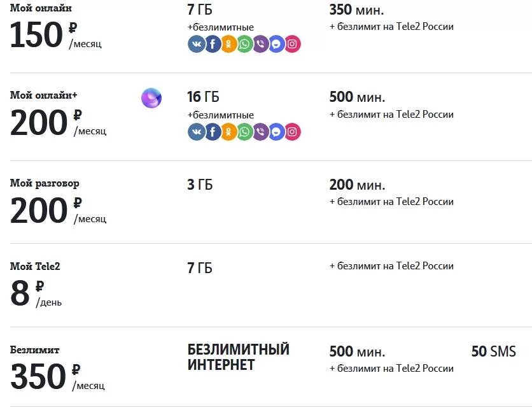Open the Мой онлайн+ tariff title

coord(43,95)
